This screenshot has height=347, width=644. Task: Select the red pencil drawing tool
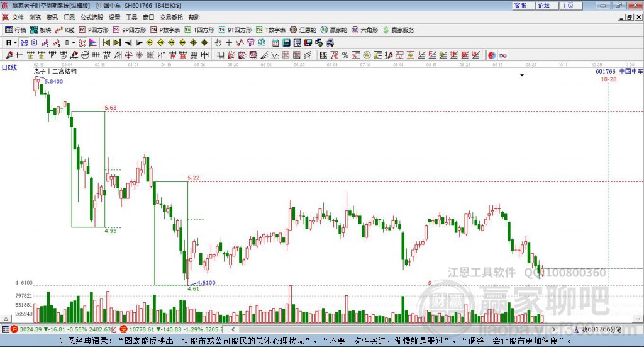tap(9, 55)
